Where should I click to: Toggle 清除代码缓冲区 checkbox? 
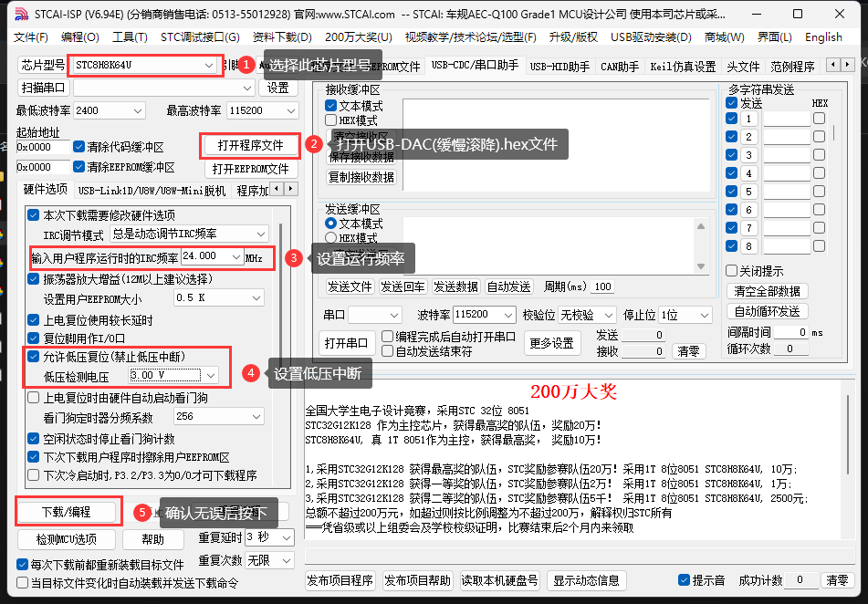[79, 147]
